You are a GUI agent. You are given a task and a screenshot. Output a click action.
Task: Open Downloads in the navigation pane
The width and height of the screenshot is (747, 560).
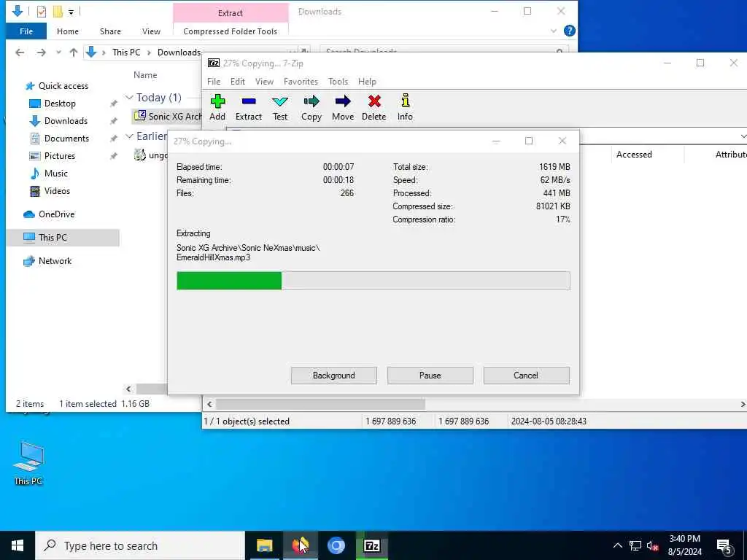point(66,121)
